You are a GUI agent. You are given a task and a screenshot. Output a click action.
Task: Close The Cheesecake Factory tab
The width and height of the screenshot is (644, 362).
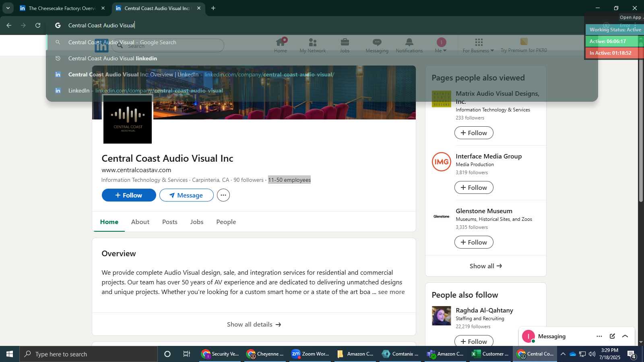pos(103,8)
